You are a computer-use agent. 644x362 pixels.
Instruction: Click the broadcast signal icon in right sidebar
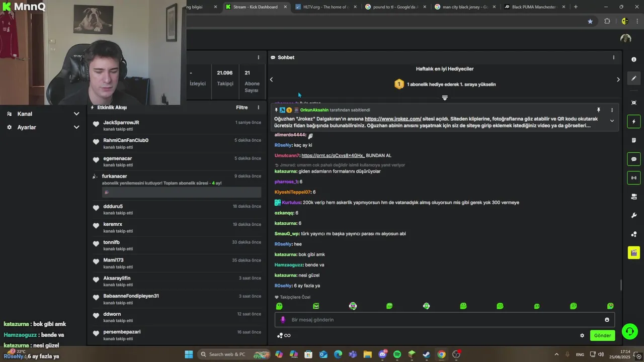tap(633, 177)
